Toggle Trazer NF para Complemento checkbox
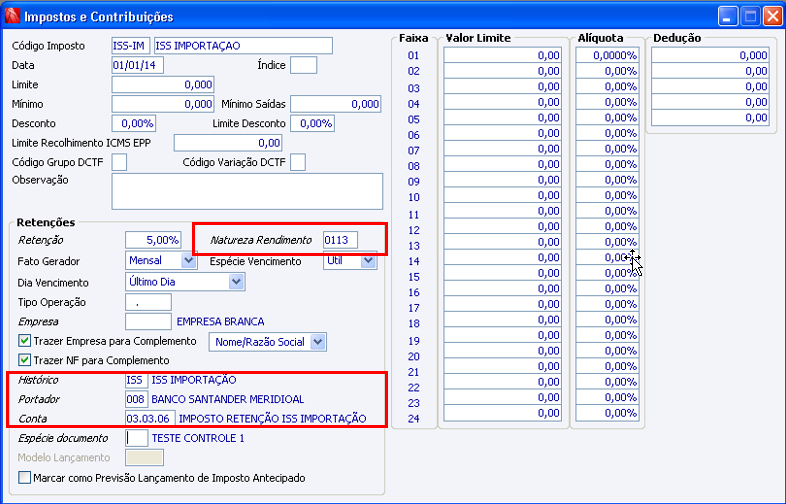Image resolution: width=786 pixels, height=504 pixels. click(x=24, y=360)
